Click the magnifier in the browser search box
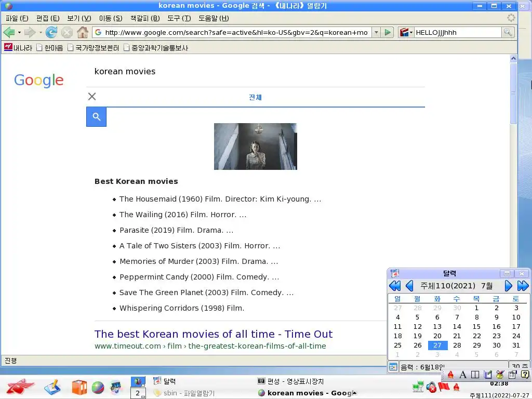The height and width of the screenshot is (399, 532). 508,33
